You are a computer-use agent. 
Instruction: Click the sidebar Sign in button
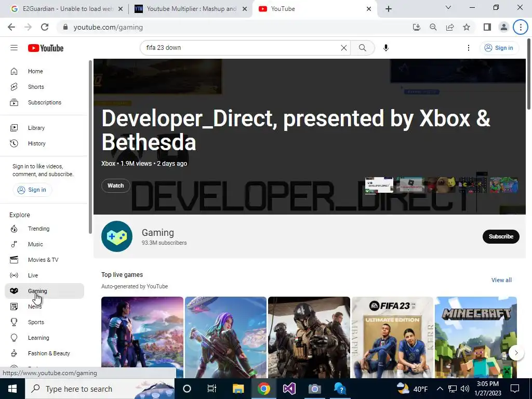[32, 190]
